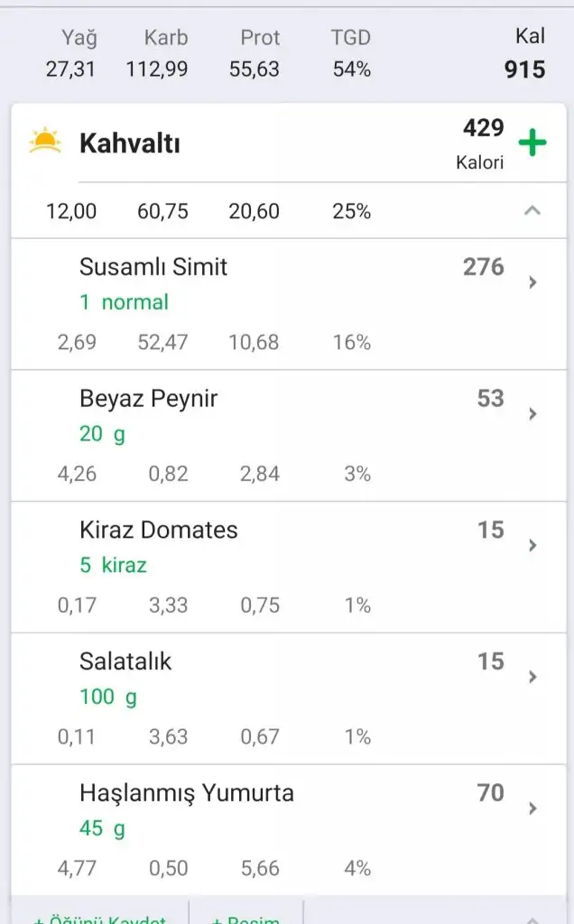Open details arrow for Haşlanmış Yumurta
The width and height of the screenshot is (574, 924).
(x=532, y=808)
